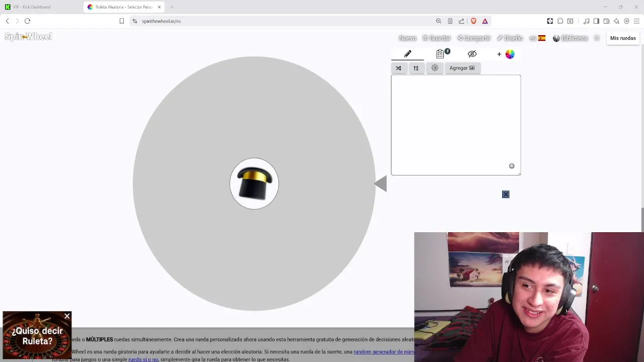Close the Ruleta Aleatoria browser tab
This screenshot has height=362, width=644.
click(159, 7)
